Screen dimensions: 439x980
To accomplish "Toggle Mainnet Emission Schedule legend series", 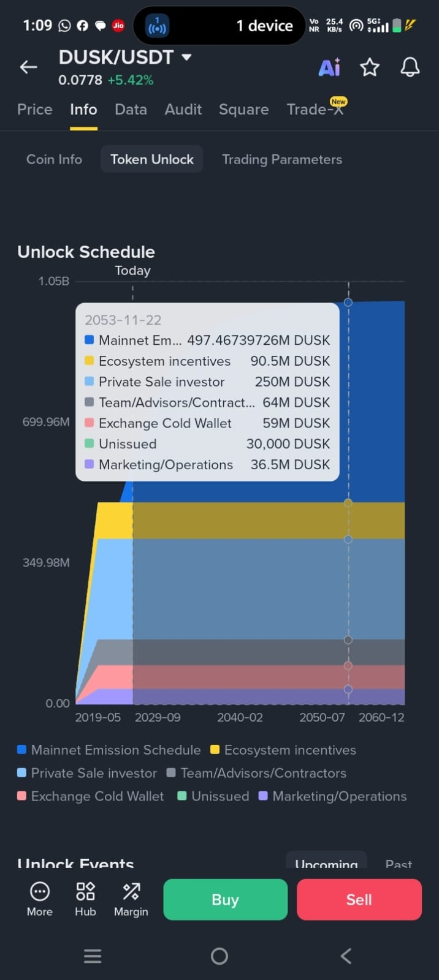I will [x=109, y=750].
